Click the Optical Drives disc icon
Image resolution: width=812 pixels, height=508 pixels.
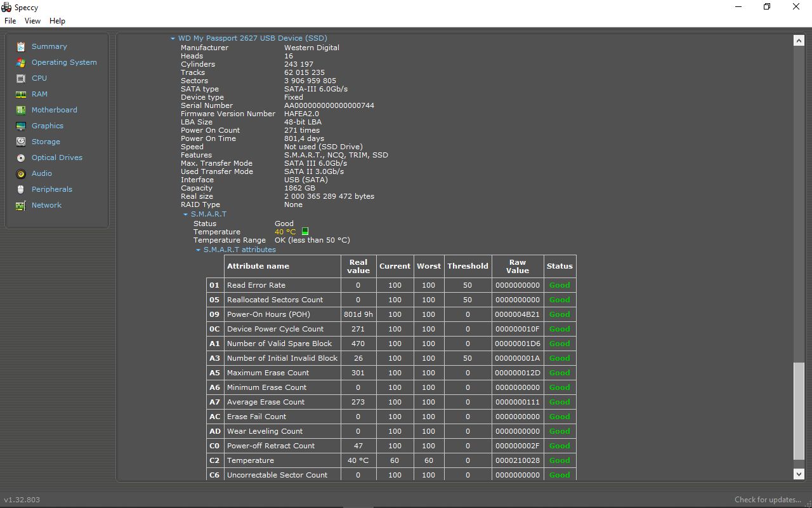click(21, 157)
